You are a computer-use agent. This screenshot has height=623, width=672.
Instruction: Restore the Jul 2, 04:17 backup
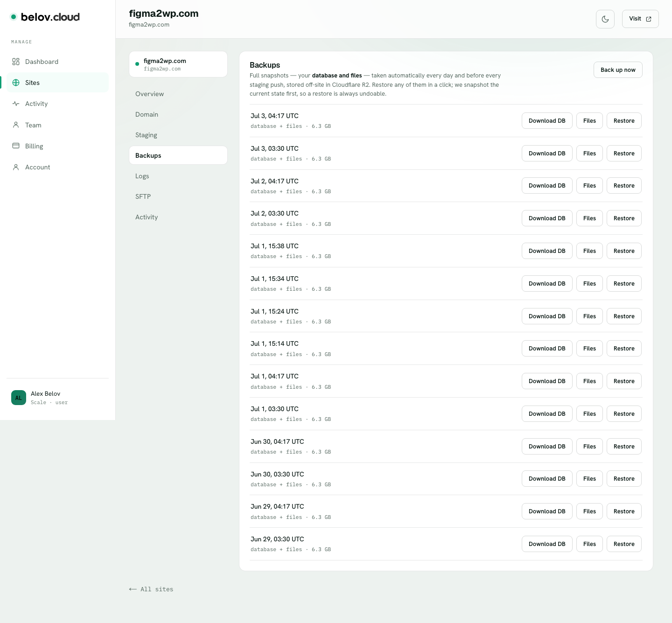(624, 186)
